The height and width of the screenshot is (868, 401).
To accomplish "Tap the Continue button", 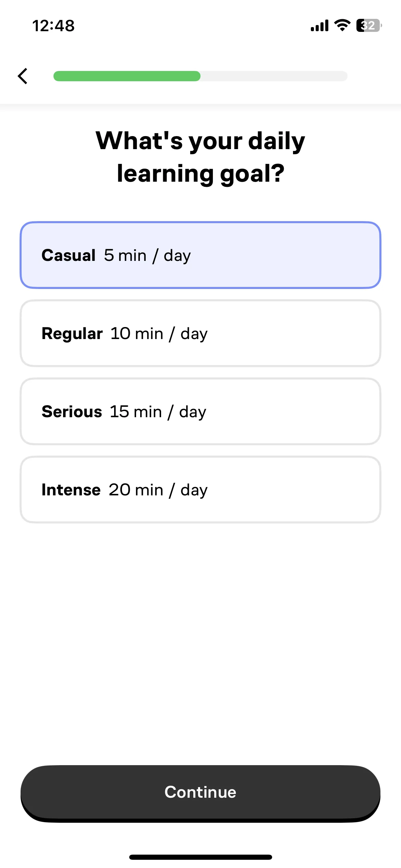I will click(x=200, y=793).
